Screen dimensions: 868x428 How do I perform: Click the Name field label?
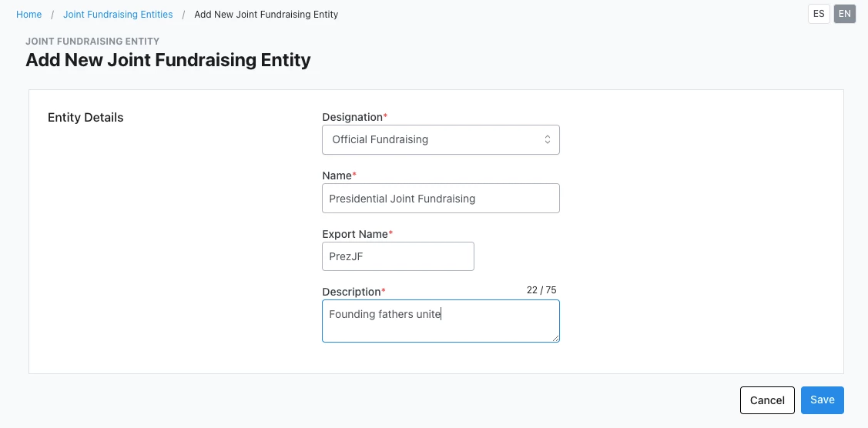tap(337, 176)
